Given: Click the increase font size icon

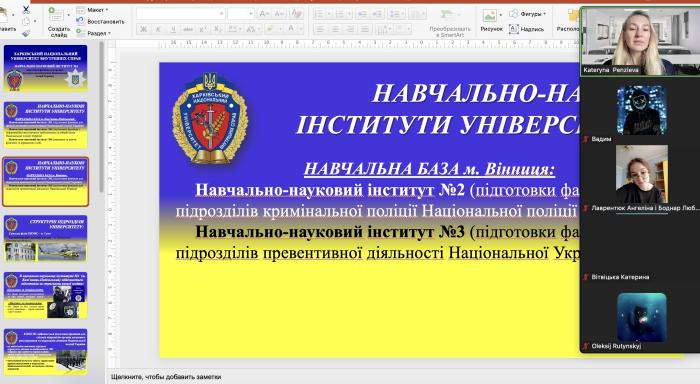Looking at the screenshot, I should pos(264,14).
